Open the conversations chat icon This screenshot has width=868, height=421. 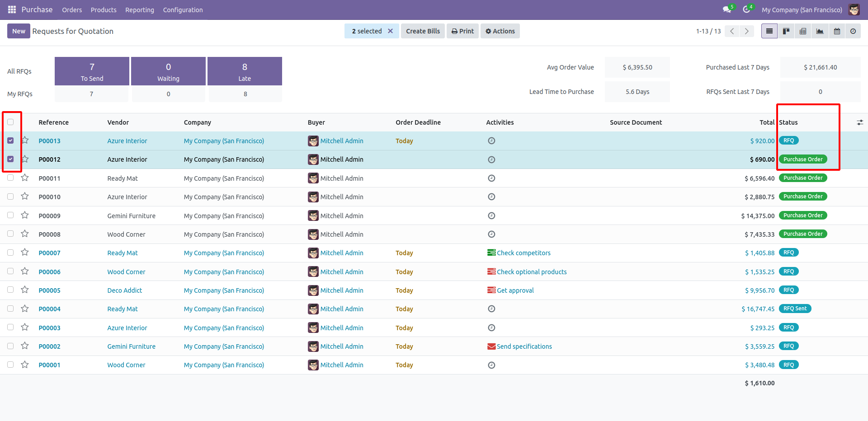(726, 9)
